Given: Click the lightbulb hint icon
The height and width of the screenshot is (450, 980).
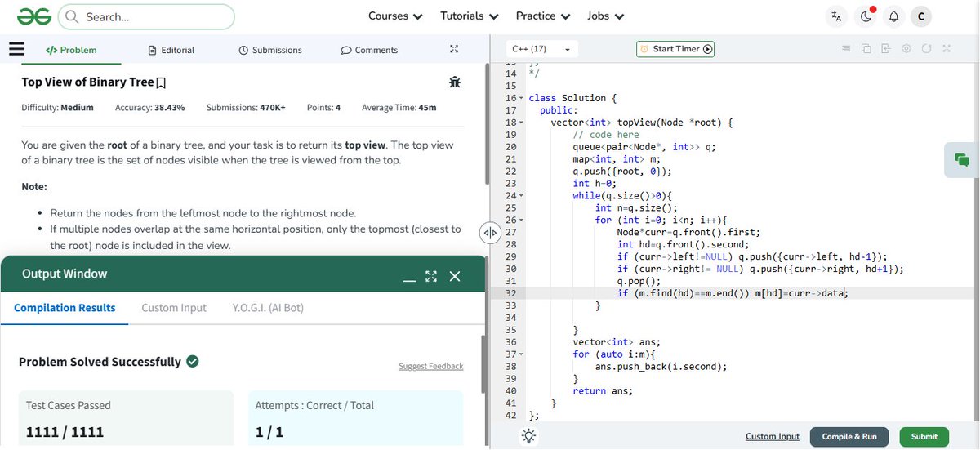Looking at the screenshot, I should (529, 436).
